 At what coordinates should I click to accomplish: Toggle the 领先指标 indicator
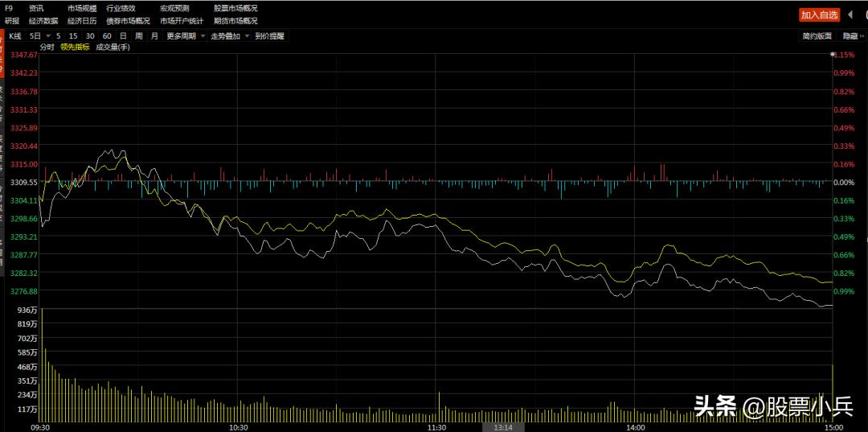tap(75, 47)
